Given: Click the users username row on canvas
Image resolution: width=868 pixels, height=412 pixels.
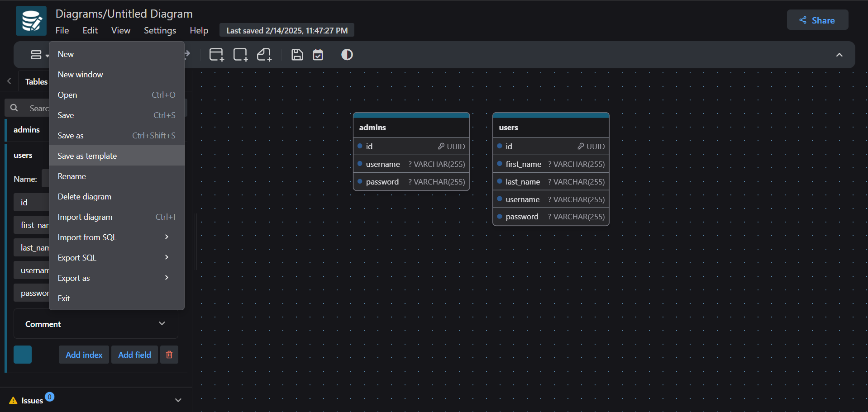Looking at the screenshot, I should (x=551, y=199).
